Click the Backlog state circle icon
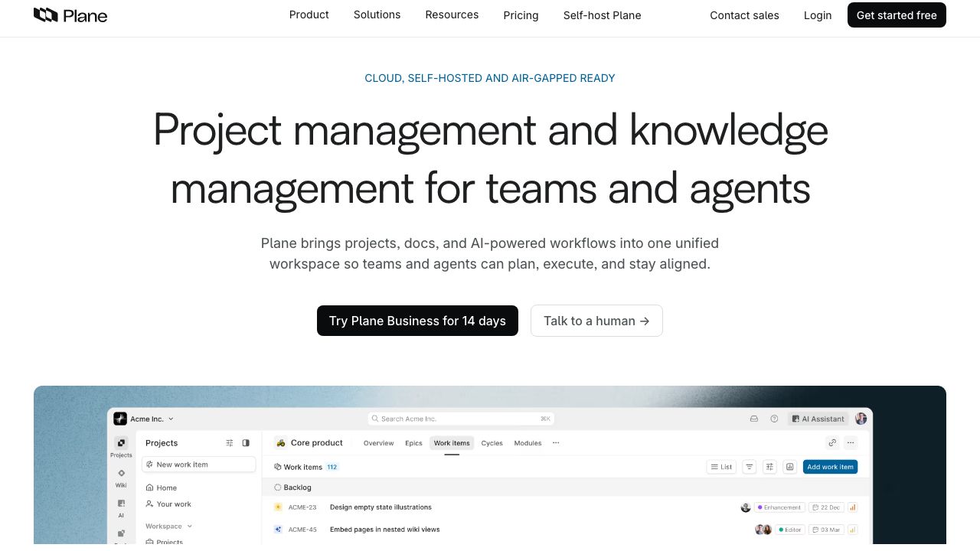Screen dimensions: 980x551 click(278, 487)
